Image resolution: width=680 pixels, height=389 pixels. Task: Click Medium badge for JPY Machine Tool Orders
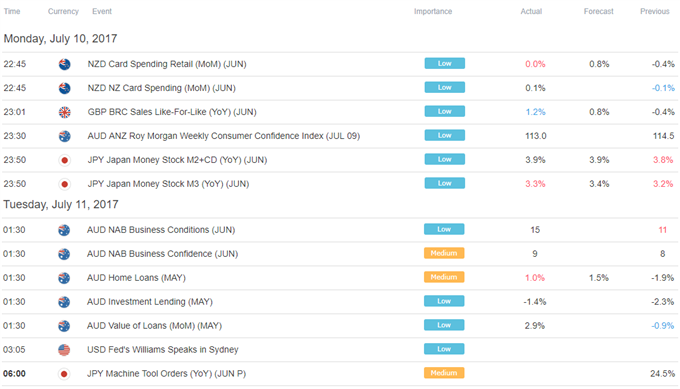click(x=444, y=373)
